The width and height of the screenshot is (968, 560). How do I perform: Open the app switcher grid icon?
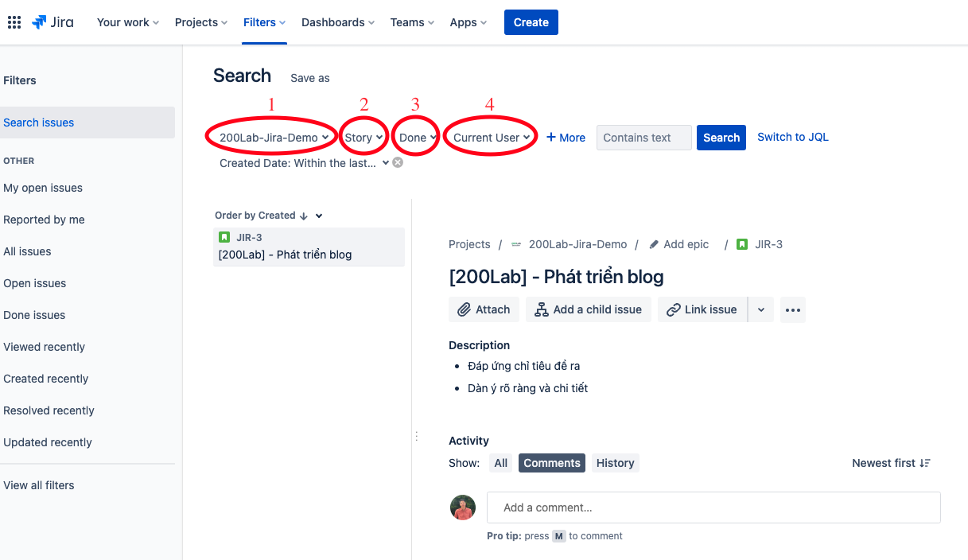click(x=14, y=22)
